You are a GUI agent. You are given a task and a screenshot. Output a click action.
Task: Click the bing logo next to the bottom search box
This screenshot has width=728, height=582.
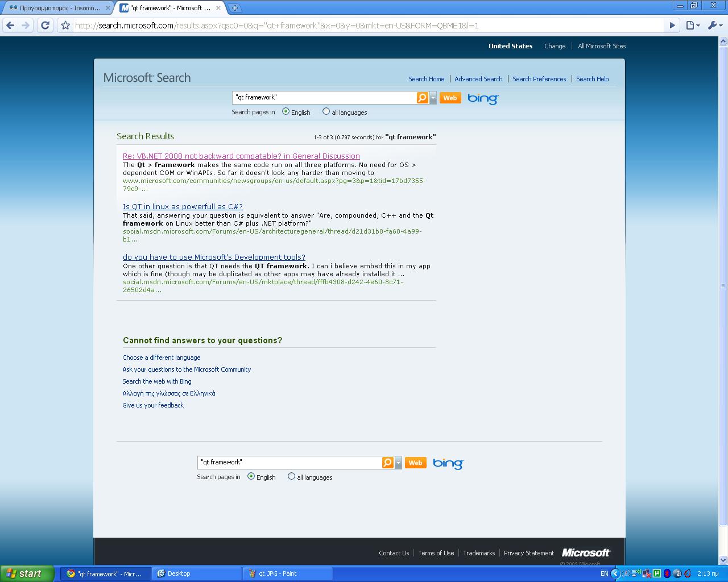448,463
